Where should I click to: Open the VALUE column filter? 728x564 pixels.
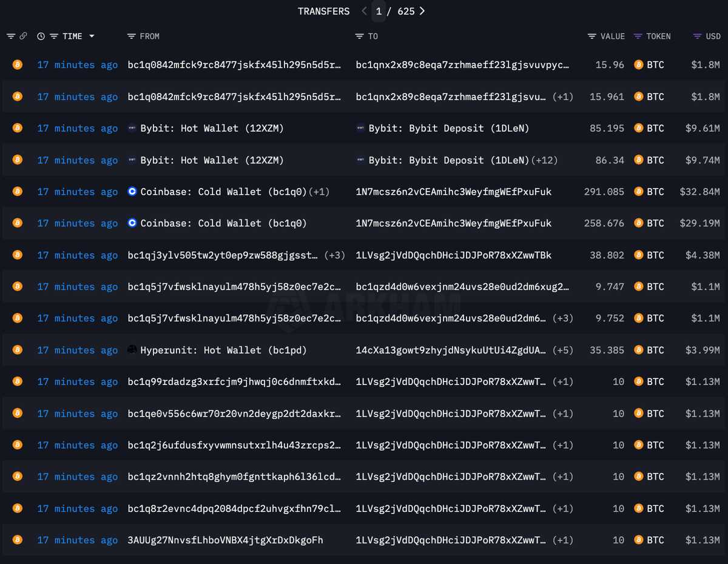[592, 36]
